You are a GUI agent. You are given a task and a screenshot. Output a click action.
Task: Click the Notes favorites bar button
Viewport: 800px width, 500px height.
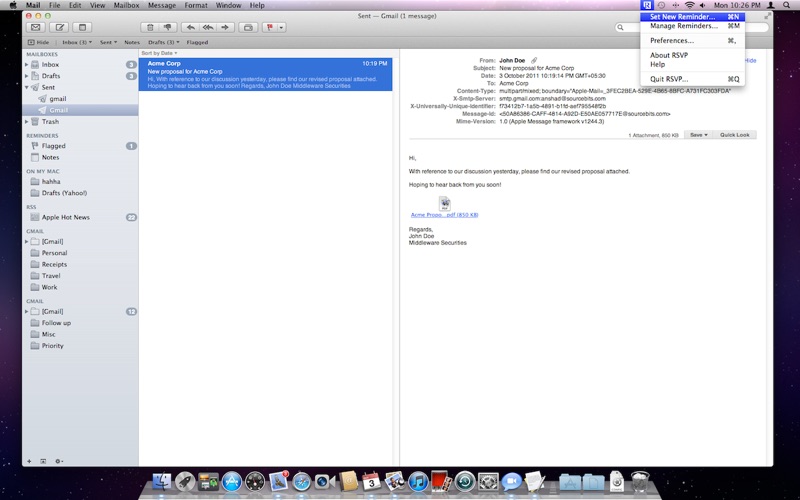(132, 42)
